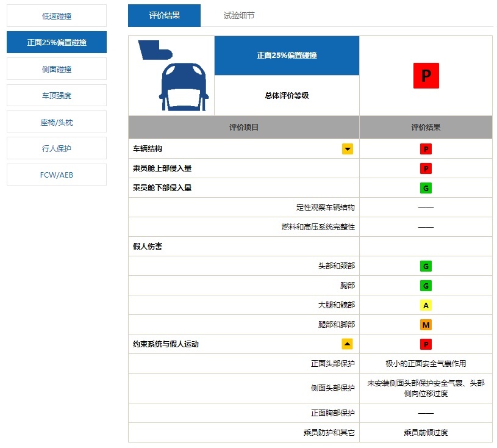Open the 车顶强度 sidebar item
Screen dimensions: 497x448
57,95
